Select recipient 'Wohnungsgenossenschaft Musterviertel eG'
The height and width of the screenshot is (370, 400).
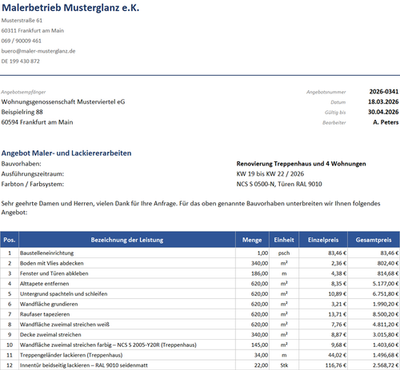coord(63,102)
